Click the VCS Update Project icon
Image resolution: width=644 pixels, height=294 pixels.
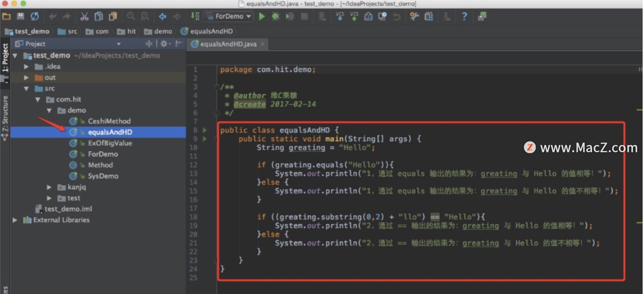340,16
